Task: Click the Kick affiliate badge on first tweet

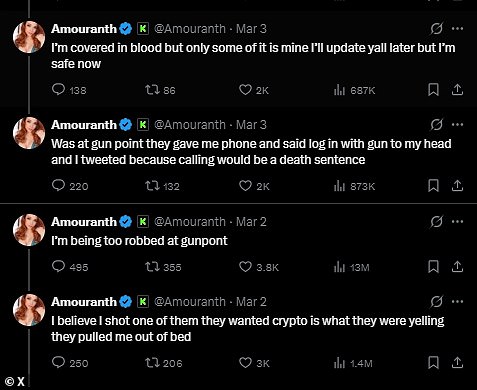Action: [x=143, y=29]
